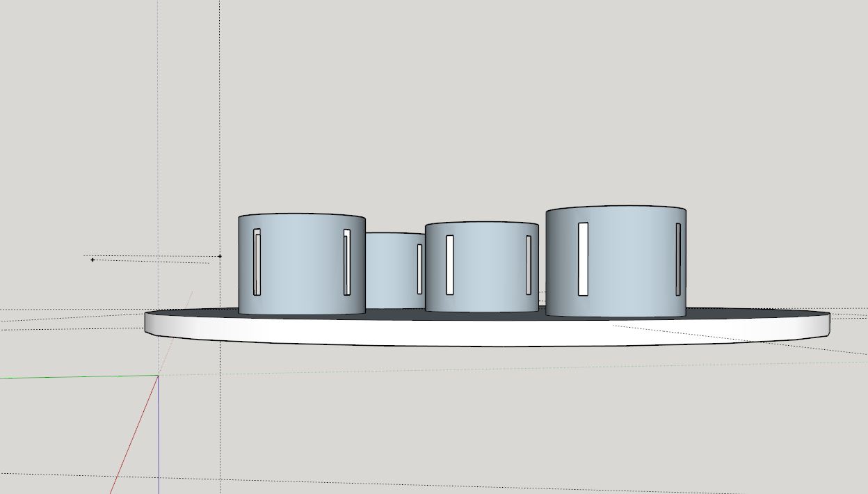Select the third cylinder from the left
The height and width of the screenshot is (494, 868).
(487, 268)
